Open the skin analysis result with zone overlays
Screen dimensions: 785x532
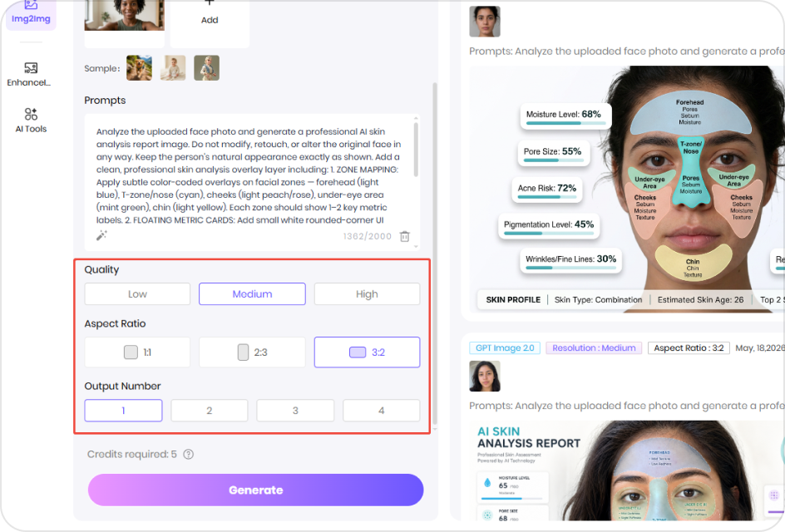tap(627, 190)
